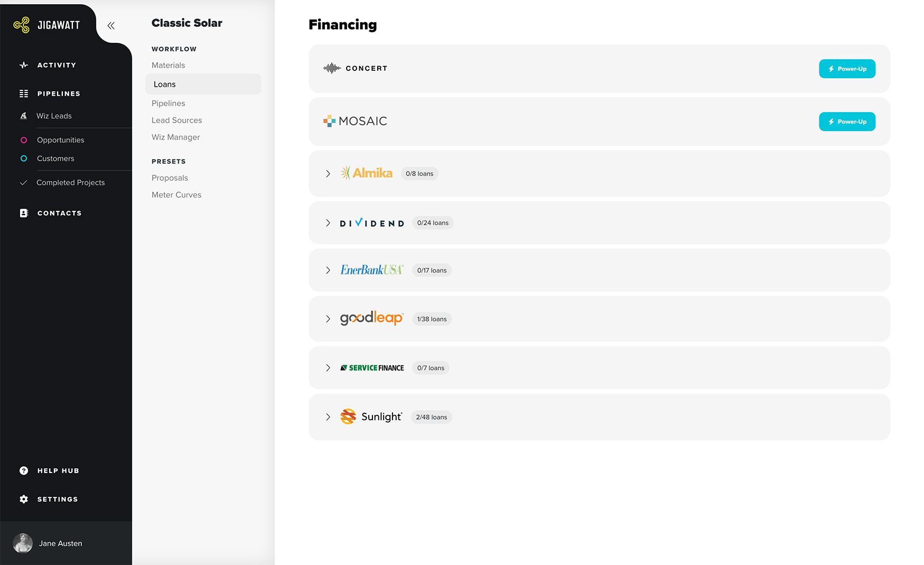The image size is (924, 565).
Task: Click the 1/38 loans badge
Action: pos(432,319)
